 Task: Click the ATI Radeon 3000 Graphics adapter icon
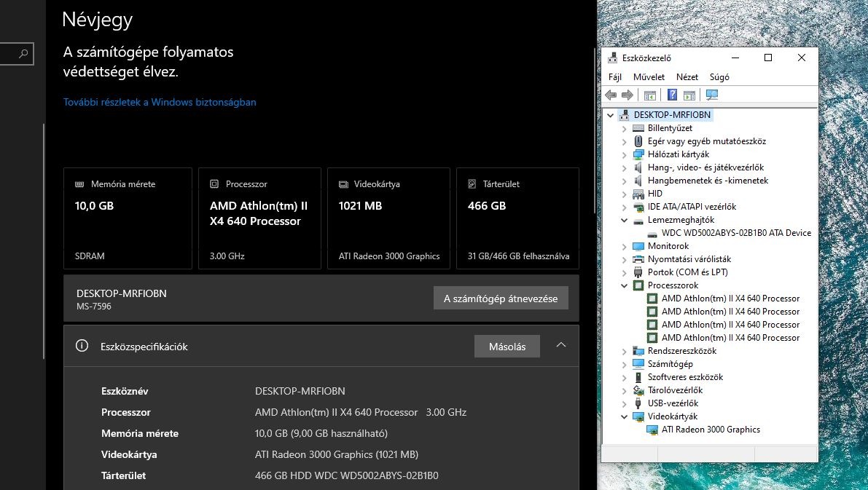pos(652,430)
